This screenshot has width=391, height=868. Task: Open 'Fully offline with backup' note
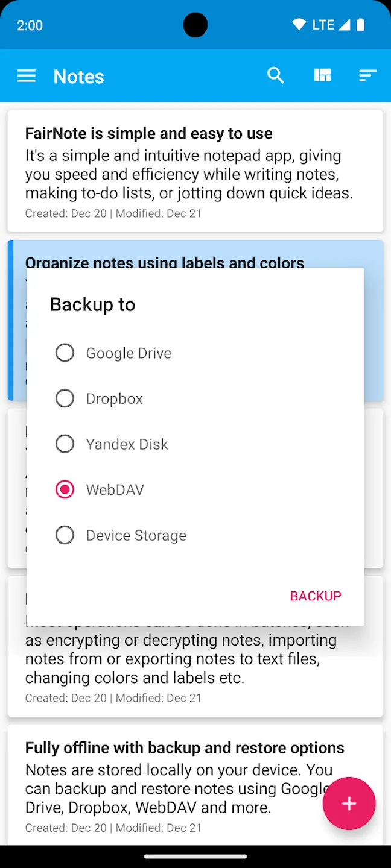coord(195,785)
